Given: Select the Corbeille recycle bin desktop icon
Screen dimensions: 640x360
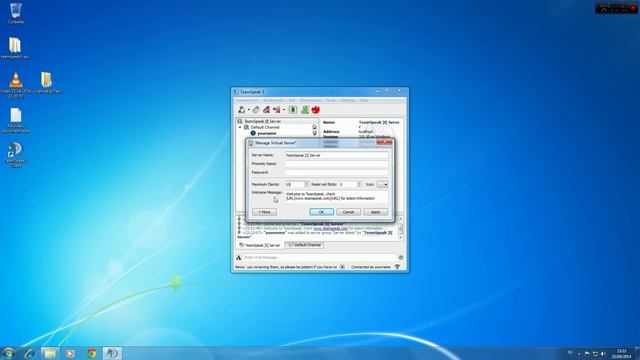Looking at the screenshot, I should 16,13.
